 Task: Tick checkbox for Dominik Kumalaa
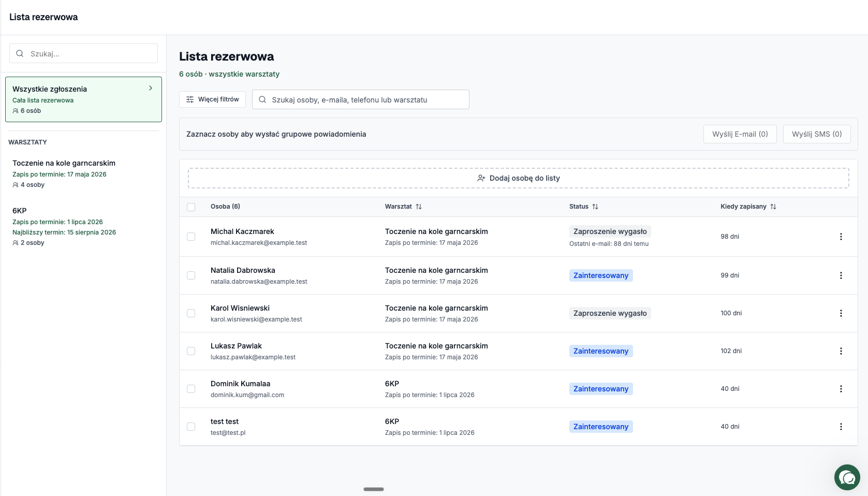click(x=191, y=389)
